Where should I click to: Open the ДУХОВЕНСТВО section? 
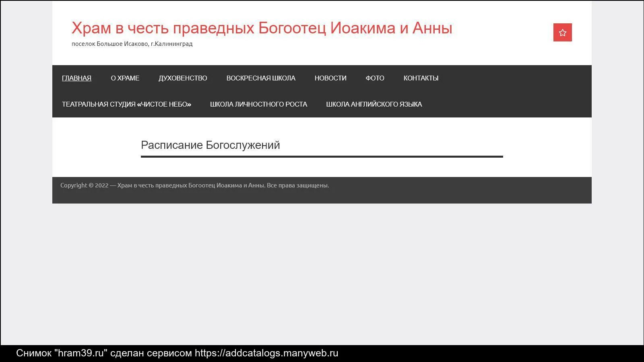183,78
